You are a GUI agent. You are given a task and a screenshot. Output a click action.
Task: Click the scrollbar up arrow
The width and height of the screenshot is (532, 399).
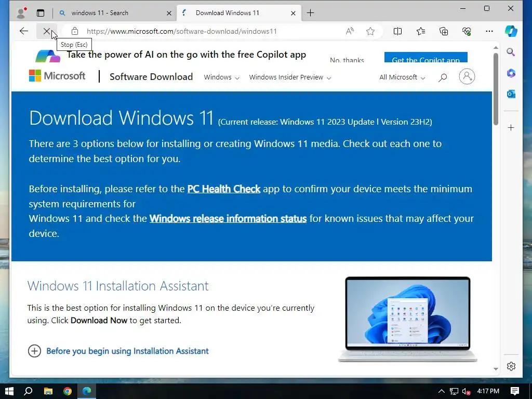pos(496,48)
